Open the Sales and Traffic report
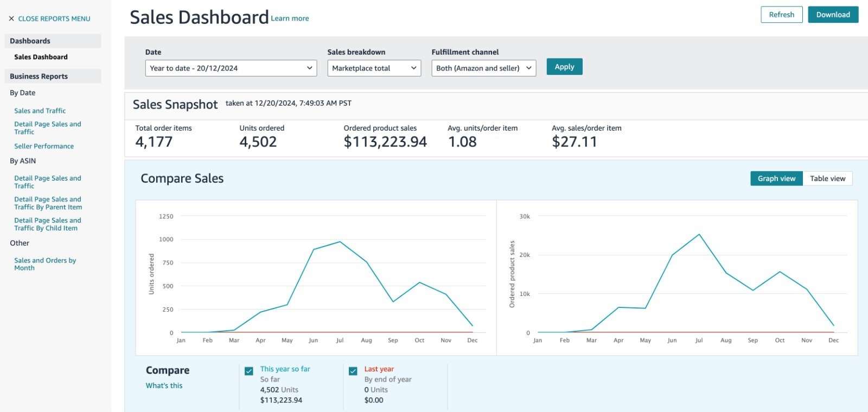This screenshot has width=868, height=412. (40, 111)
